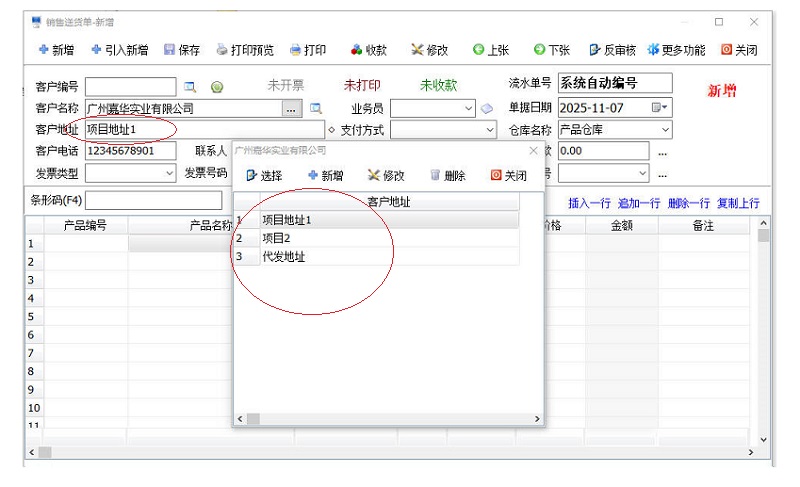Click the 条形码(F4) input field
Screen dimensions: 800x487
coord(153,200)
